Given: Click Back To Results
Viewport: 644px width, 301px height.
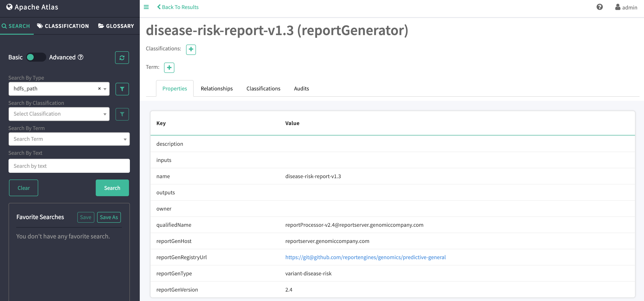Looking at the screenshot, I should pyautogui.click(x=178, y=7).
